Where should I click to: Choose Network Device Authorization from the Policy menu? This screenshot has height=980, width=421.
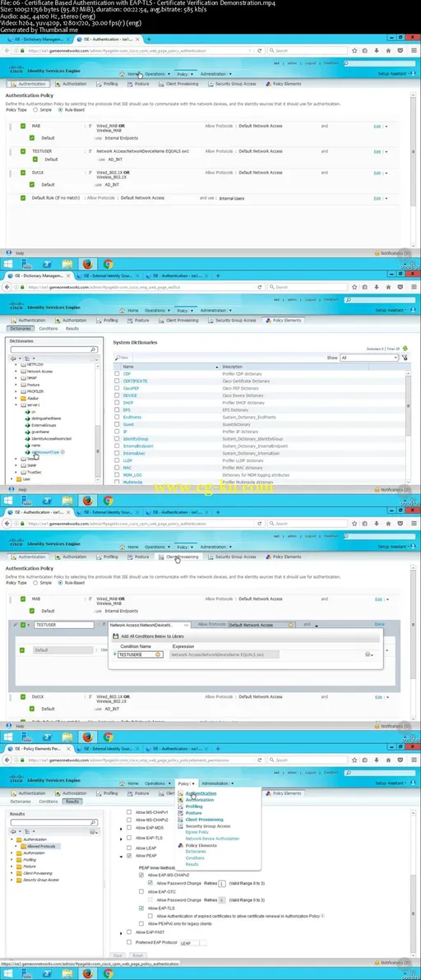click(212, 838)
